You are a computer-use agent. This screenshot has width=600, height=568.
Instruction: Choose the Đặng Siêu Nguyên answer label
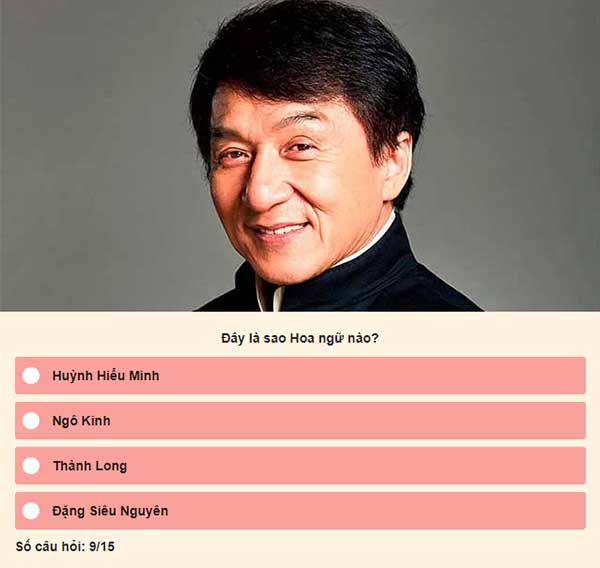pos(110,511)
